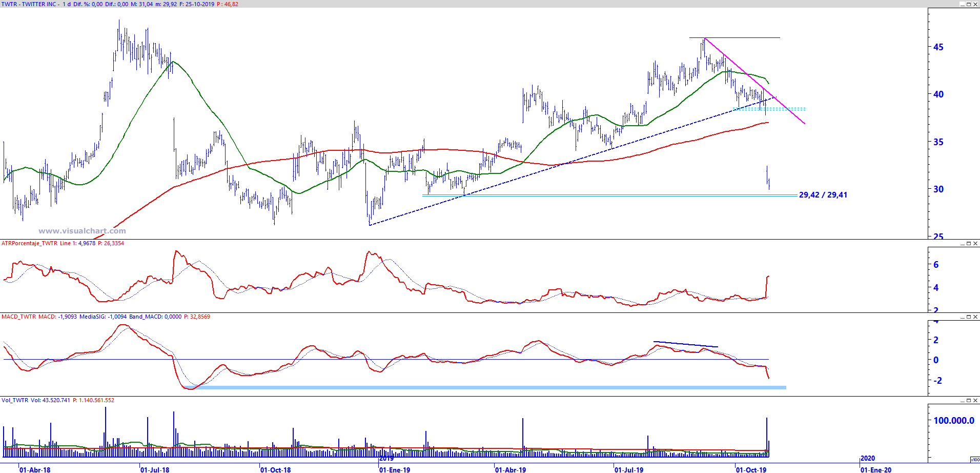
Task: Click the 'Line 1: 4,9678' ATR value
Action: click(x=77, y=243)
